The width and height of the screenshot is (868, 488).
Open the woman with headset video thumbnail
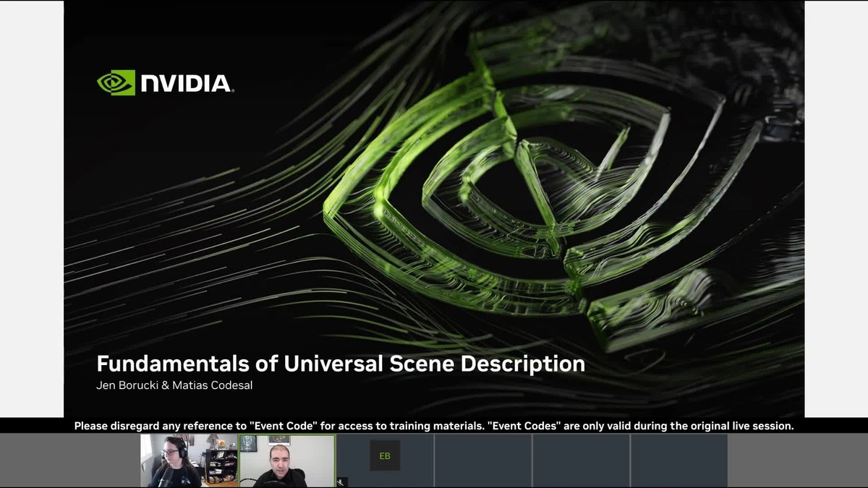click(189, 461)
